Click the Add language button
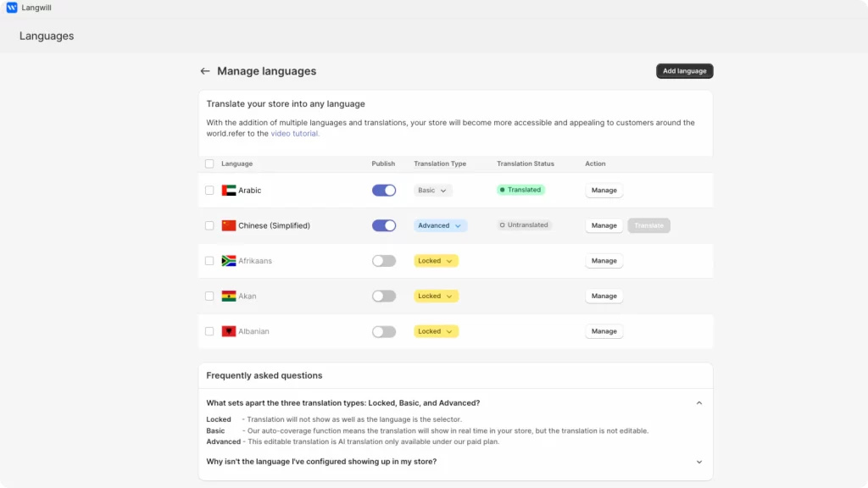The image size is (868, 488). click(684, 71)
